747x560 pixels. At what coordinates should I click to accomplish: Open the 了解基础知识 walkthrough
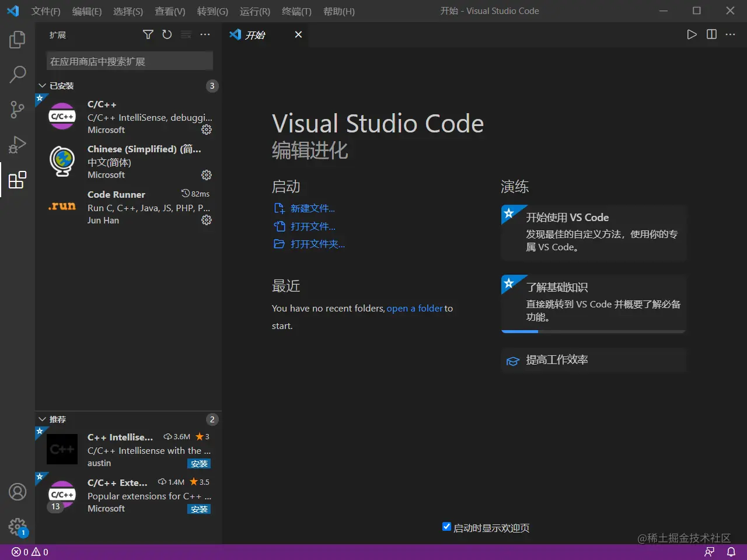tap(594, 303)
